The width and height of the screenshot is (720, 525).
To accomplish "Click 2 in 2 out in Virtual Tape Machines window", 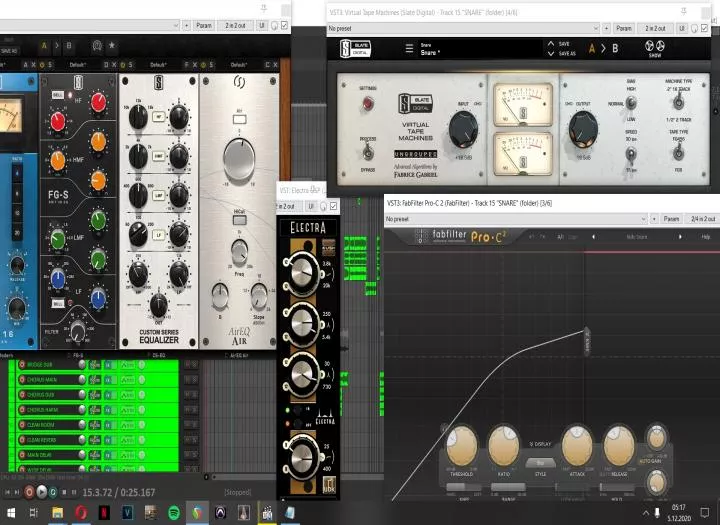I will point(655,28).
